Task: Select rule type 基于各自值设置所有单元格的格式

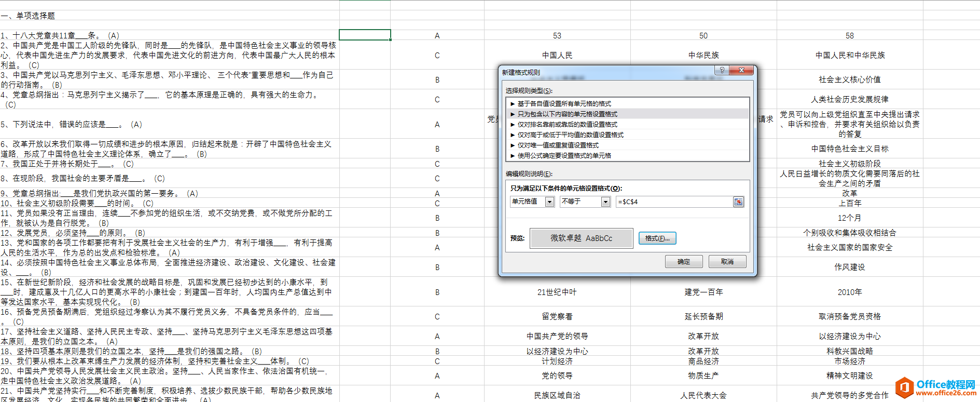Action: (x=628, y=104)
